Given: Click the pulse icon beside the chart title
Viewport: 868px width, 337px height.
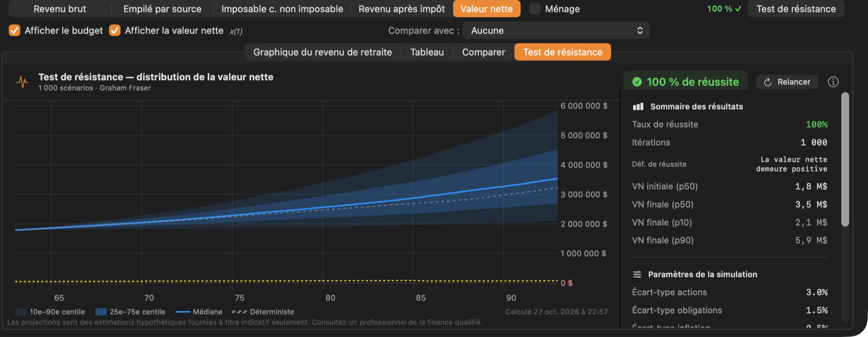Looking at the screenshot, I should [22, 82].
